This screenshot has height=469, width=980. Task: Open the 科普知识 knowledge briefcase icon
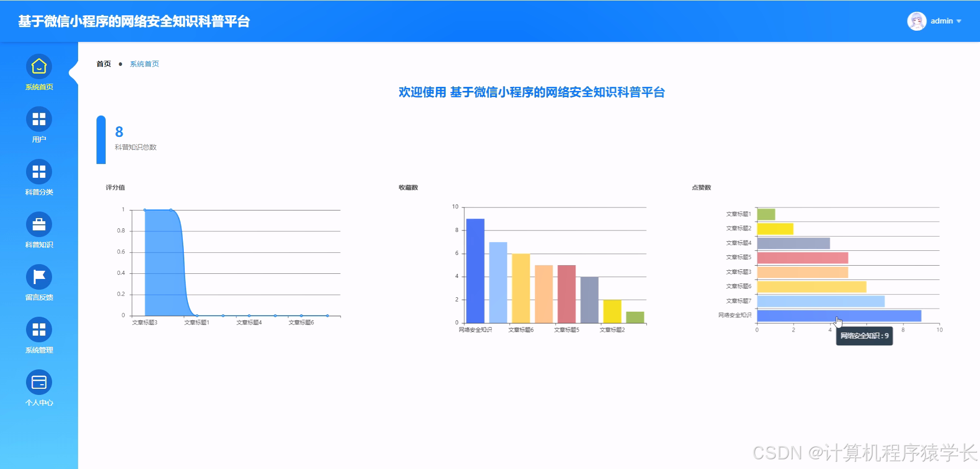click(x=38, y=225)
